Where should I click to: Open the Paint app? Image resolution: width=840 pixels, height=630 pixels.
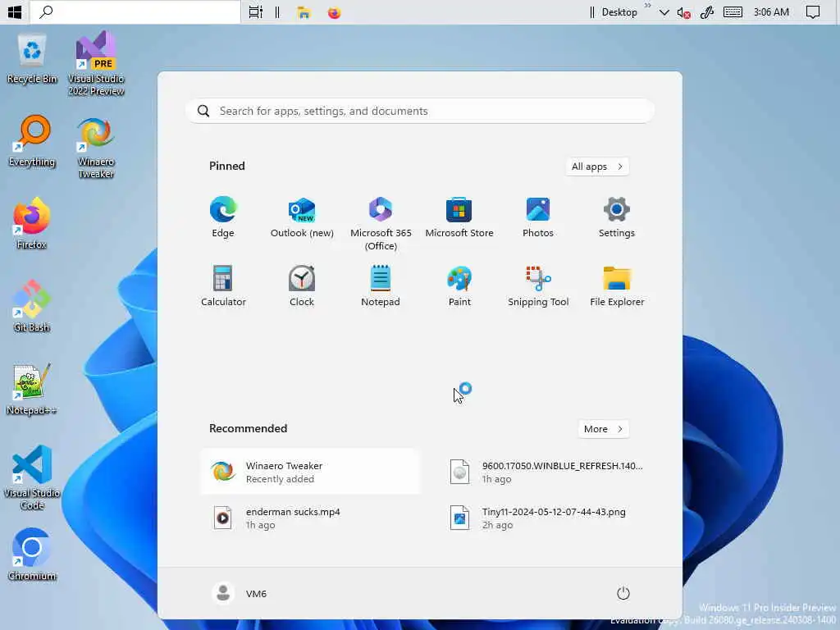(x=459, y=285)
